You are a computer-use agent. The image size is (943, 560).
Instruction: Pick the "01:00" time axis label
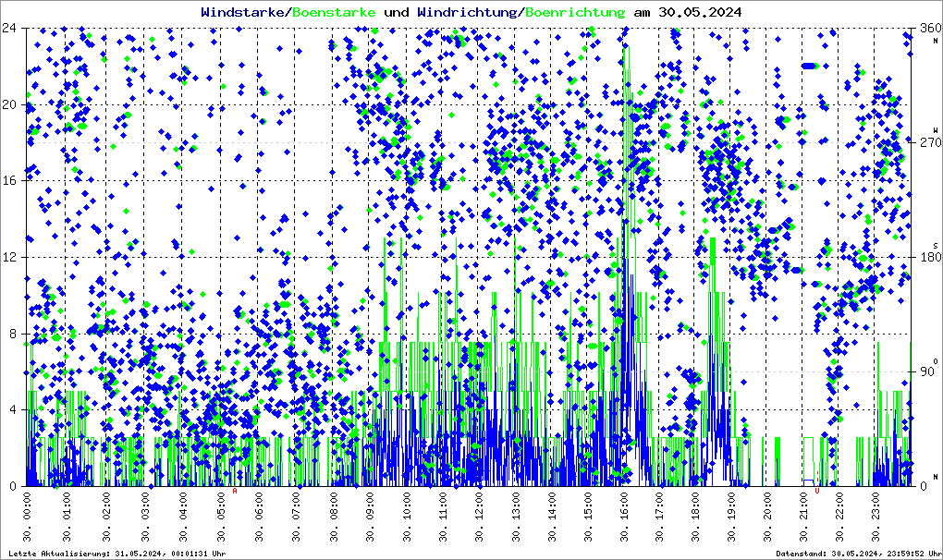click(x=67, y=517)
